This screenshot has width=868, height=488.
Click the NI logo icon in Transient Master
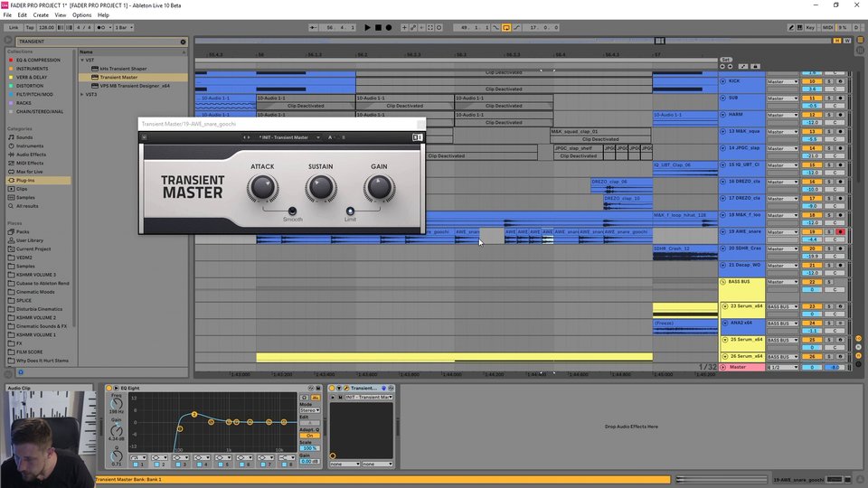pyautogui.click(x=418, y=137)
